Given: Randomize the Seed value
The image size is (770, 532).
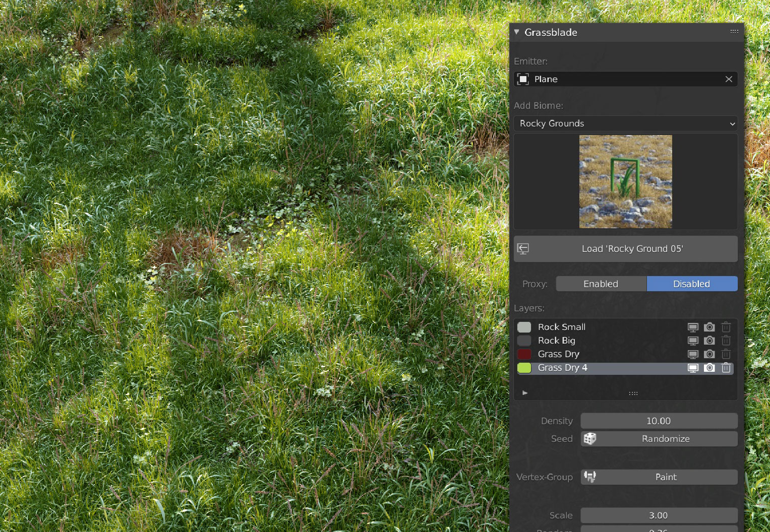Looking at the screenshot, I should (x=659, y=439).
